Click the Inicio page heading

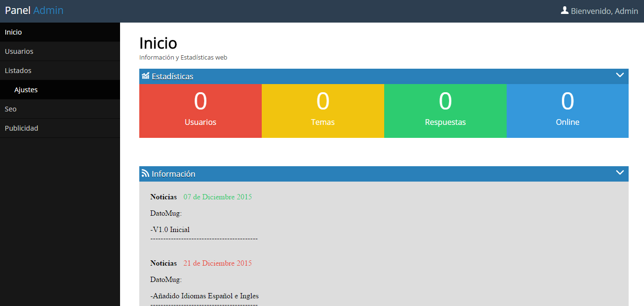pyautogui.click(x=158, y=43)
